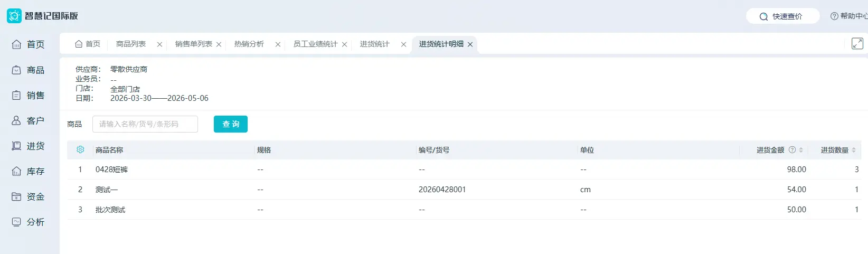
Task: Click the 编号/货号 column header
Action: (434, 150)
